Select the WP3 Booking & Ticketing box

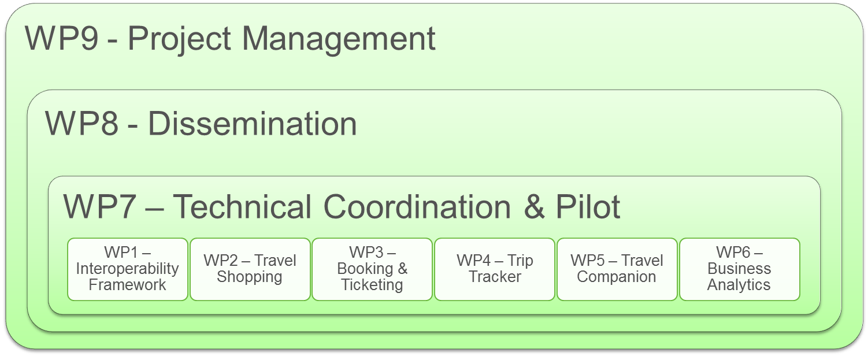pos(372,269)
